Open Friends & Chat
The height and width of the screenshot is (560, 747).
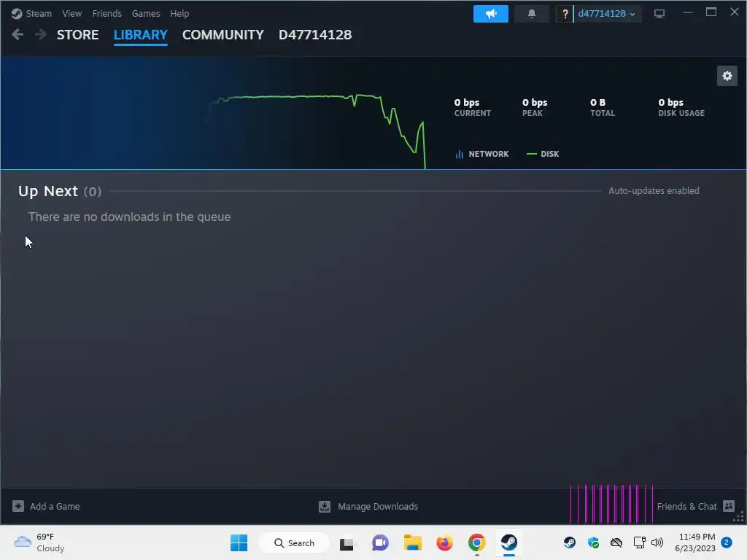coord(695,506)
